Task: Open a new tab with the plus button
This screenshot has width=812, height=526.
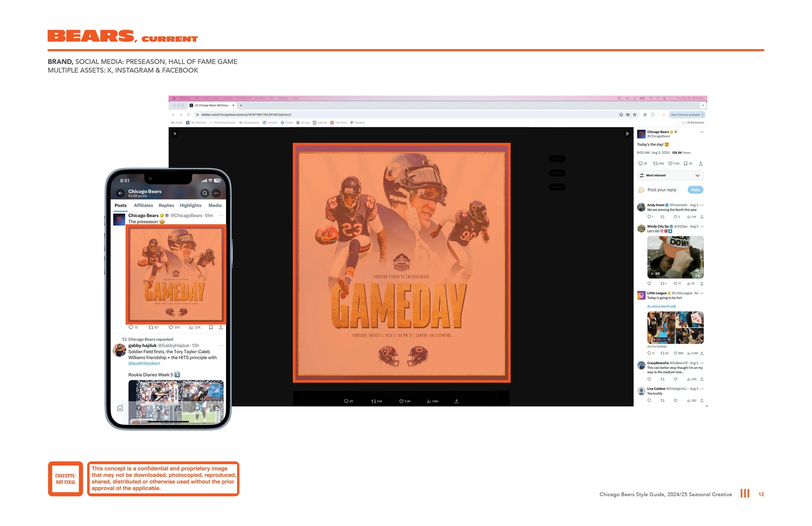Action: click(x=241, y=106)
